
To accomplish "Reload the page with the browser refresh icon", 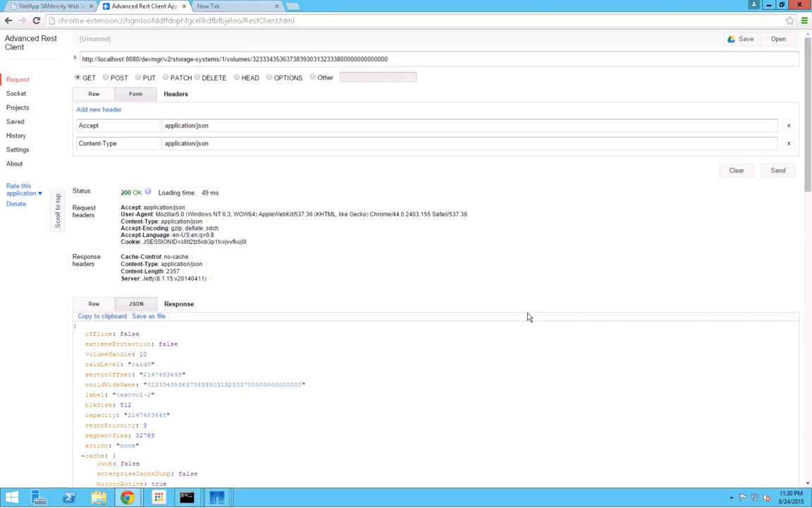I will (x=36, y=20).
